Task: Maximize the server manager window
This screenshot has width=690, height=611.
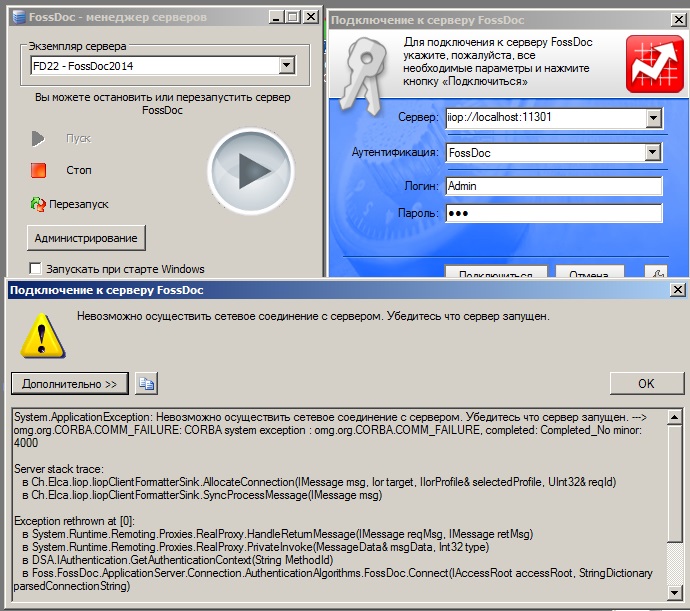Action: coord(292,17)
